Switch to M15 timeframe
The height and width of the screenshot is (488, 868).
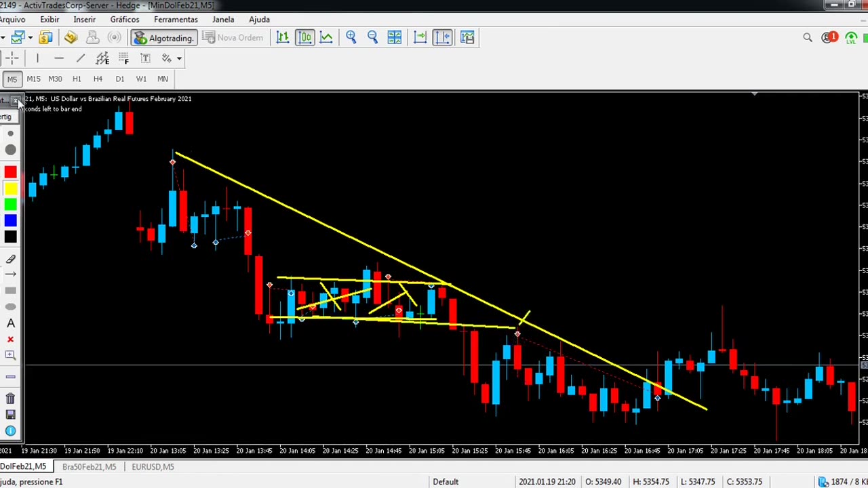click(33, 79)
